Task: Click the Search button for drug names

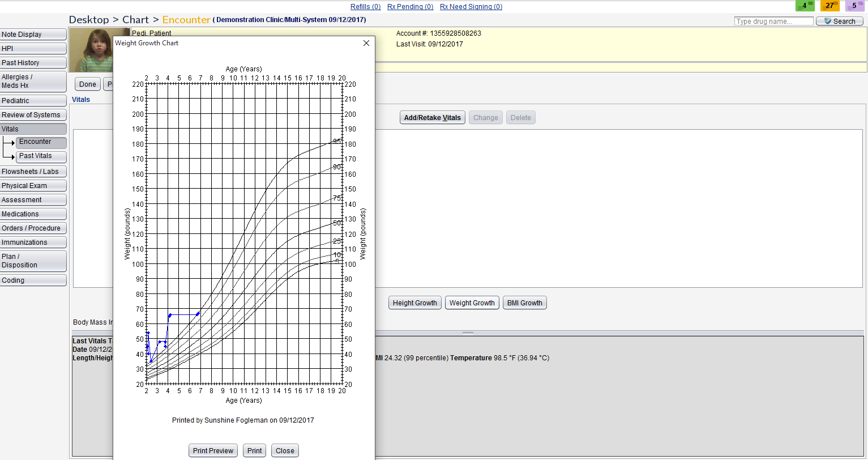Action: pos(840,21)
